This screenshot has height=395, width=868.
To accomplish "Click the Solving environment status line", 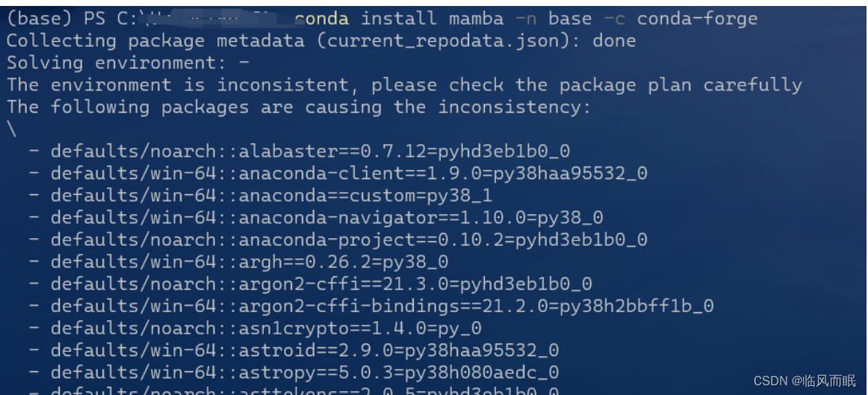I will (x=128, y=63).
